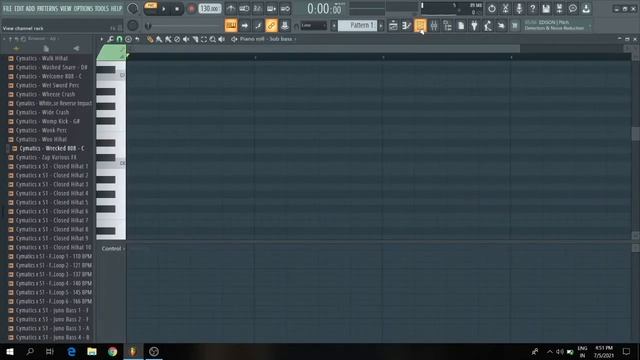
Task: Toggle the orange link icon
Action: pyautogui.click(x=271, y=25)
